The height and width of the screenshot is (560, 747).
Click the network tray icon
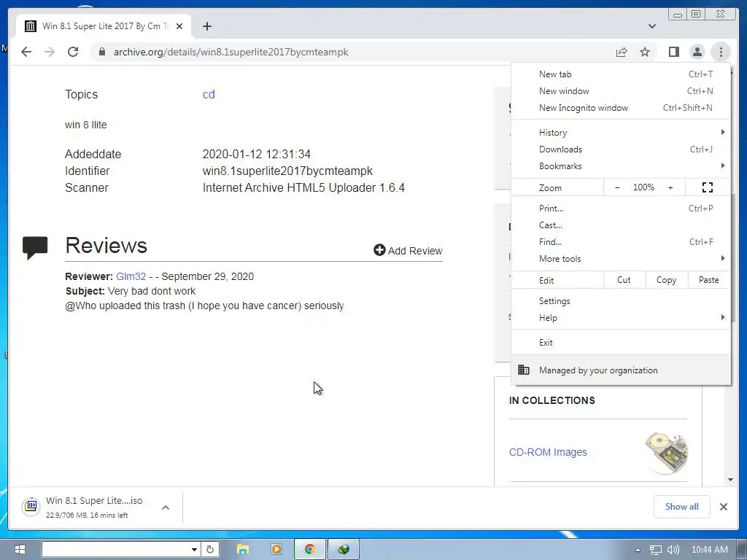click(656, 550)
